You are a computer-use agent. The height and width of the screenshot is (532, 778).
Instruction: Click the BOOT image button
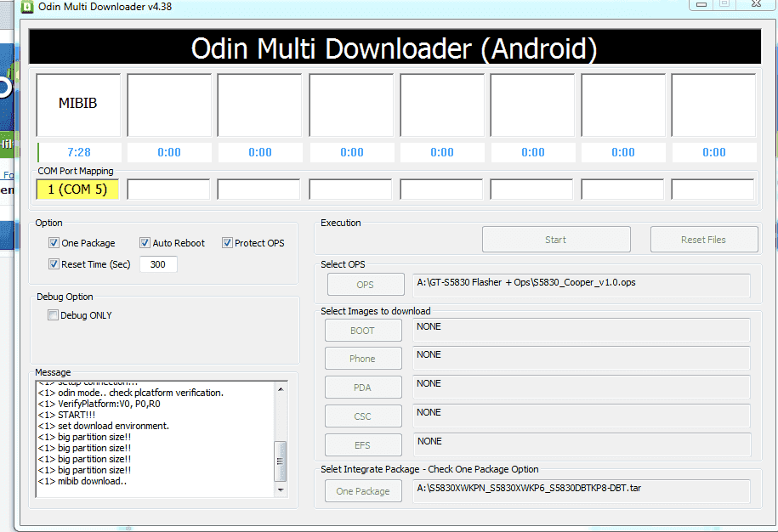click(x=363, y=331)
